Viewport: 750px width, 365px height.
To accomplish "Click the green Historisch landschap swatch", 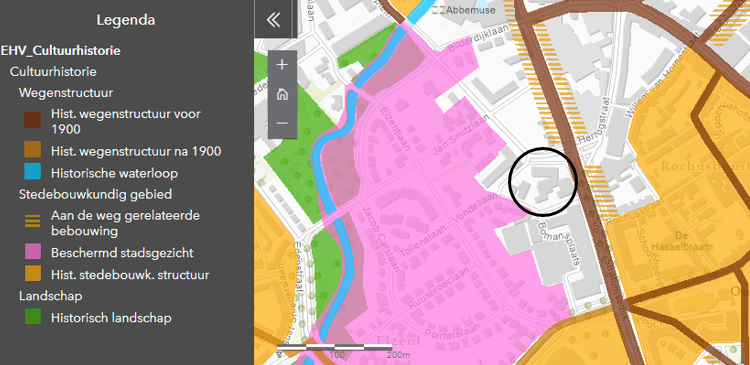I will (33, 316).
